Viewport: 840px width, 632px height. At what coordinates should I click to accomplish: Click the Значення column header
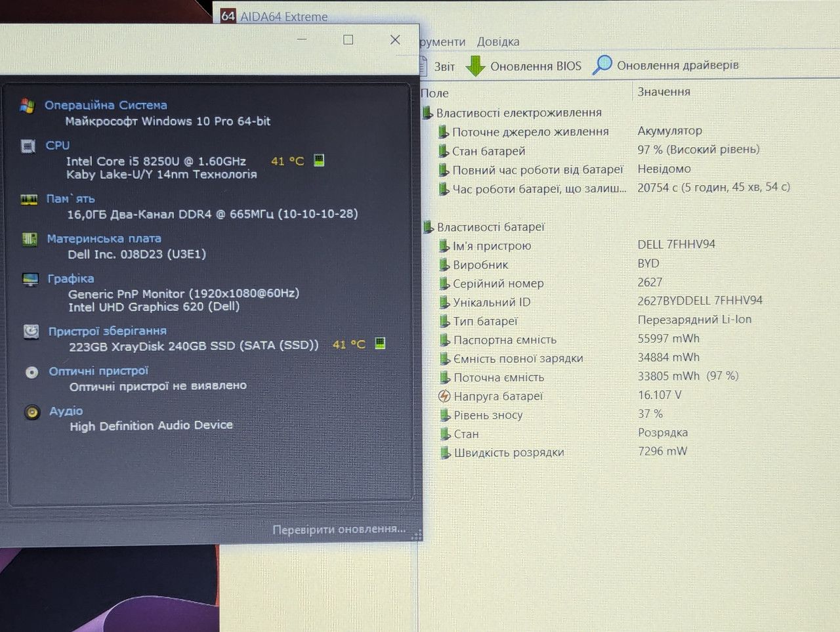point(663,92)
